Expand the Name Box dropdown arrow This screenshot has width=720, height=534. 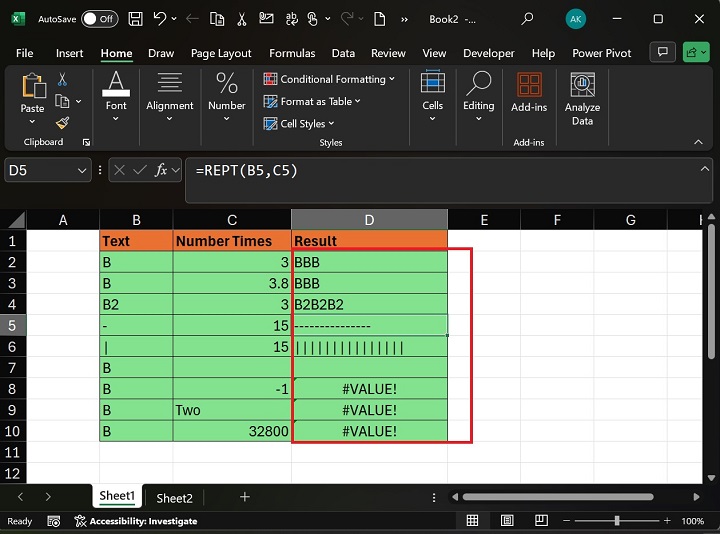click(x=82, y=171)
